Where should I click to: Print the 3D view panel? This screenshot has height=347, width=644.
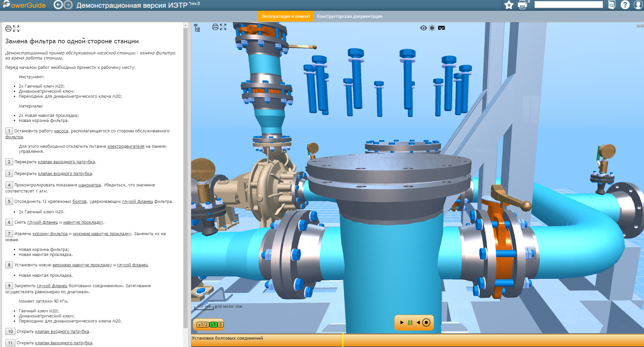(x=215, y=27)
